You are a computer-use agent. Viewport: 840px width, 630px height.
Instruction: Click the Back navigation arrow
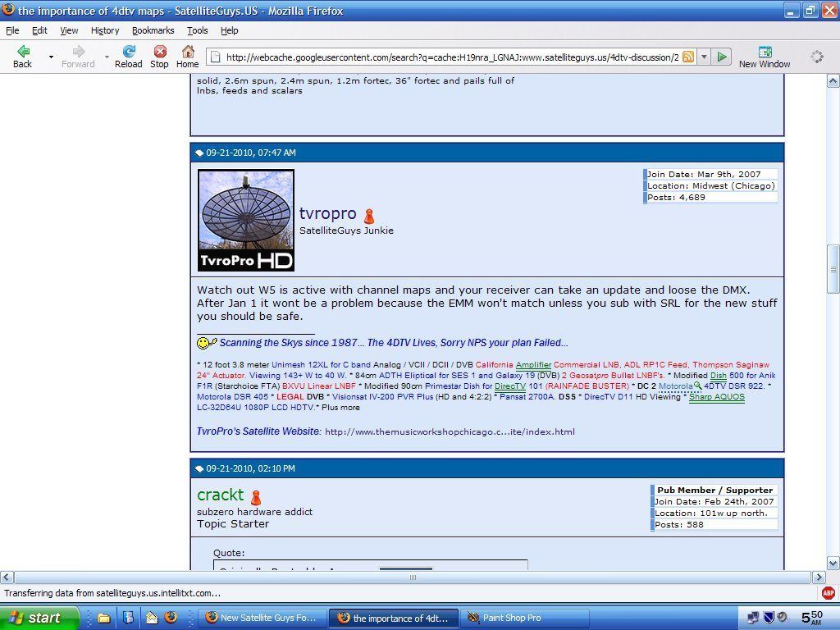[x=22, y=52]
